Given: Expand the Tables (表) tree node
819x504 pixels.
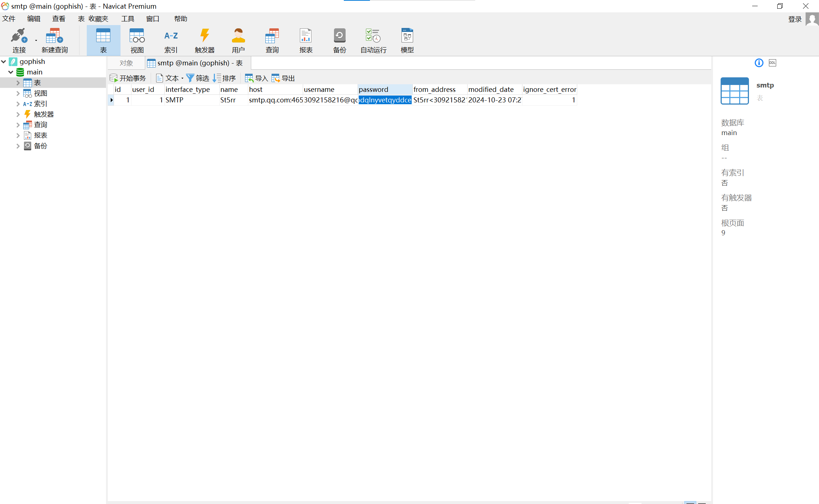Looking at the screenshot, I should 18,83.
